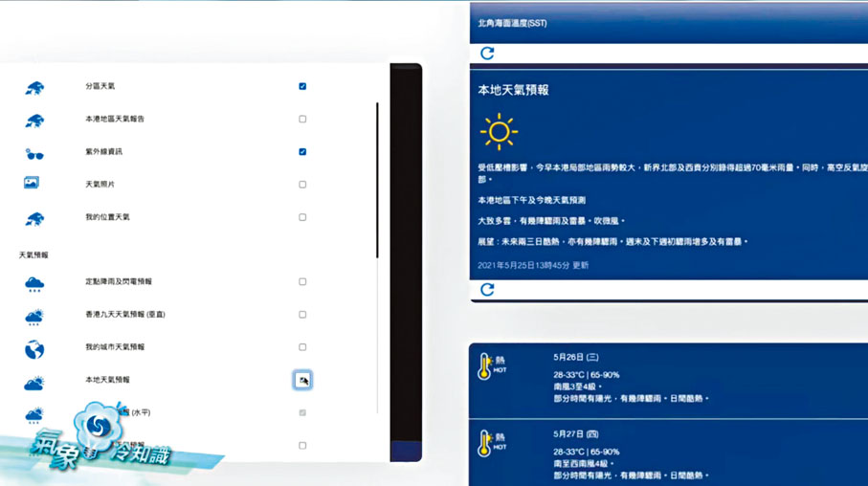868x486 pixels.
Task: Click the 分區天氣 cloud icon
Action: coord(34,87)
